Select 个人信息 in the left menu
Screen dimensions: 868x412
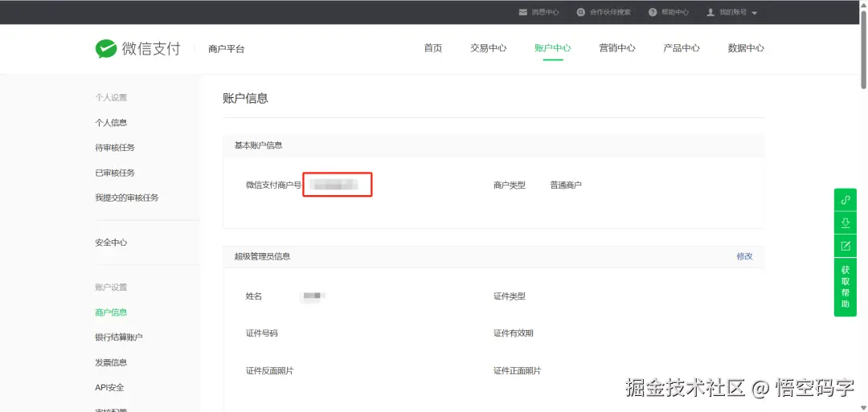pos(111,123)
